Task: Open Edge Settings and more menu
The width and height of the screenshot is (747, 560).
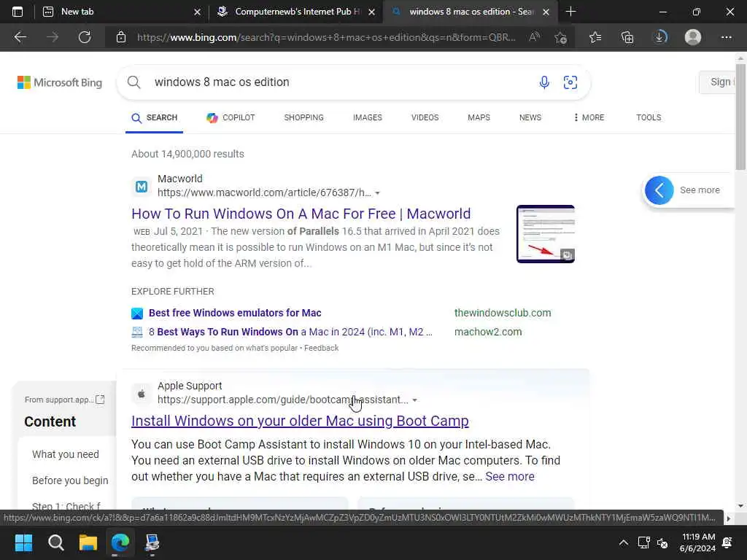Action: (726, 37)
